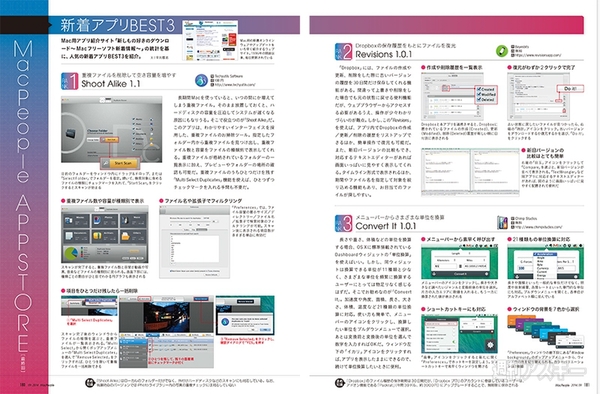Open the Convert It menu bar popup screenshot
600x394 pixels.
(459, 262)
